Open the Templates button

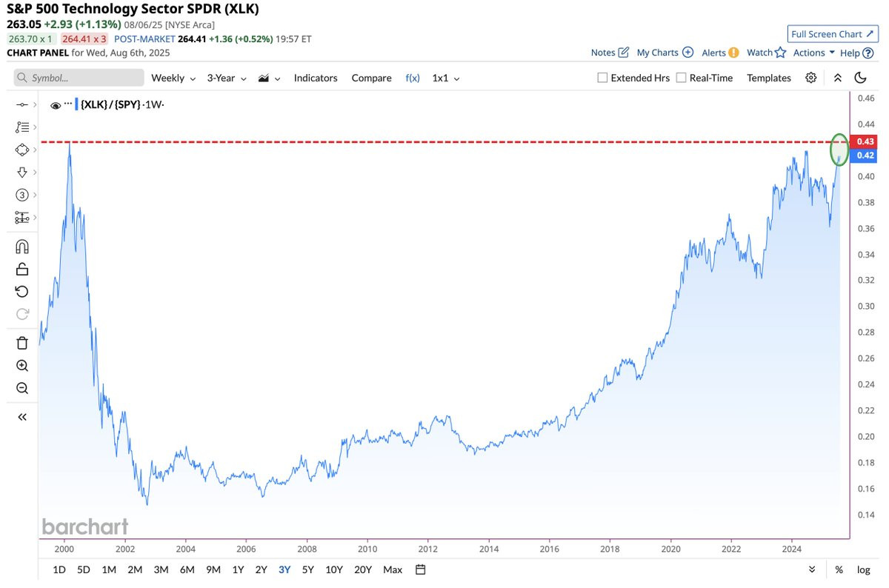[769, 78]
